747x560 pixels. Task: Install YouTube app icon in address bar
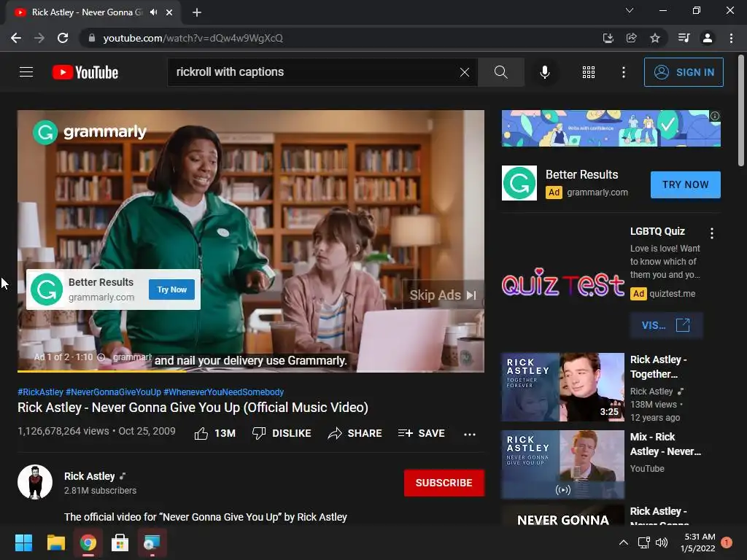tap(608, 38)
